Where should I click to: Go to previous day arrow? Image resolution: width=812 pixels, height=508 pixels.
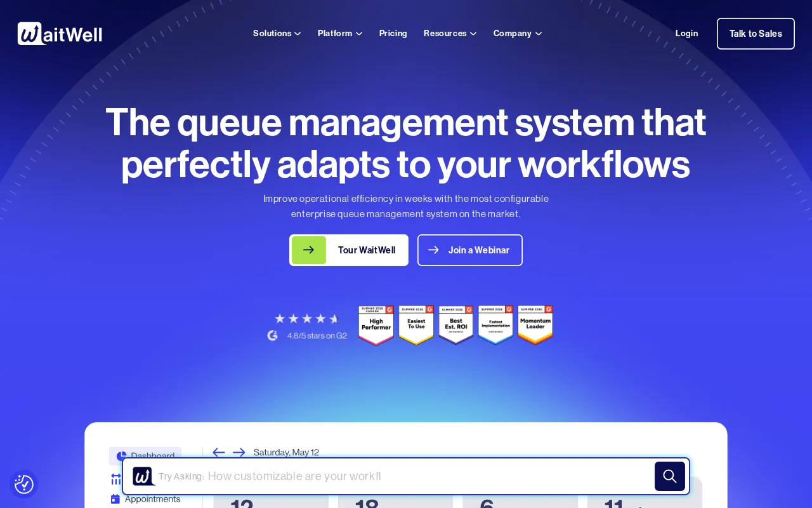click(219, 452)
